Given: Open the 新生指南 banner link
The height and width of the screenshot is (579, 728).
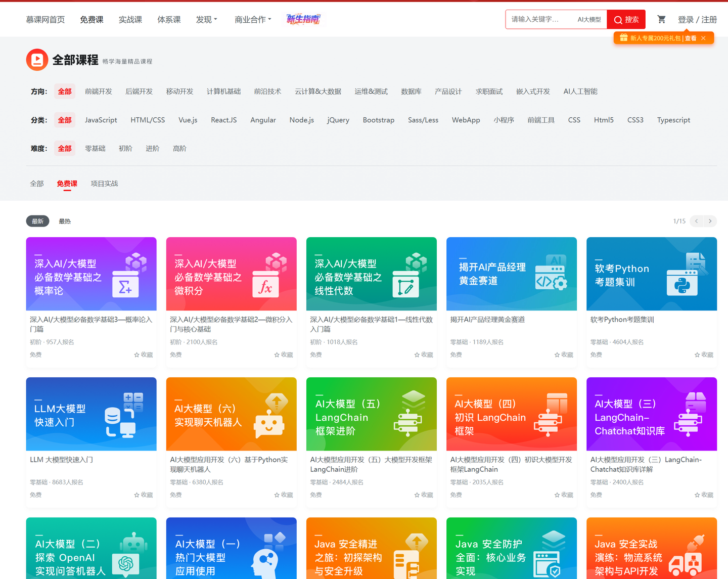Looking at the screenshot, I should pos(303,19).
